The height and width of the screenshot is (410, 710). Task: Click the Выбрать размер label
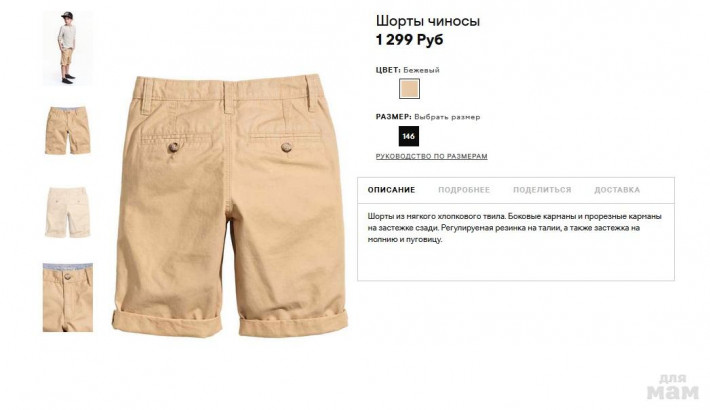point(447,117)
